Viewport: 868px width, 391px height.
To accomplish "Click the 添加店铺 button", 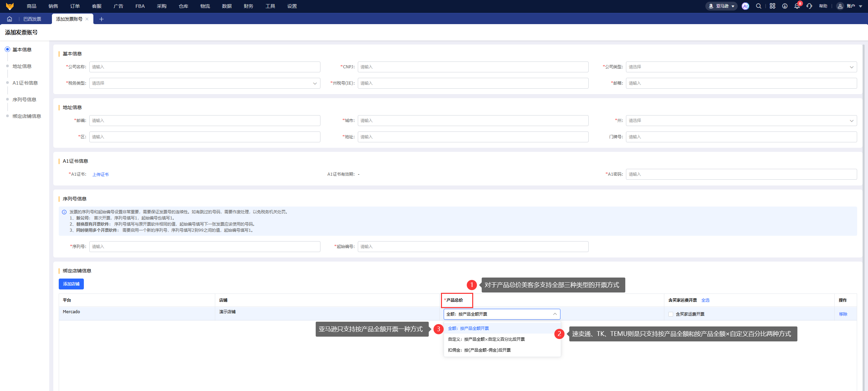I will coord(71,284).
